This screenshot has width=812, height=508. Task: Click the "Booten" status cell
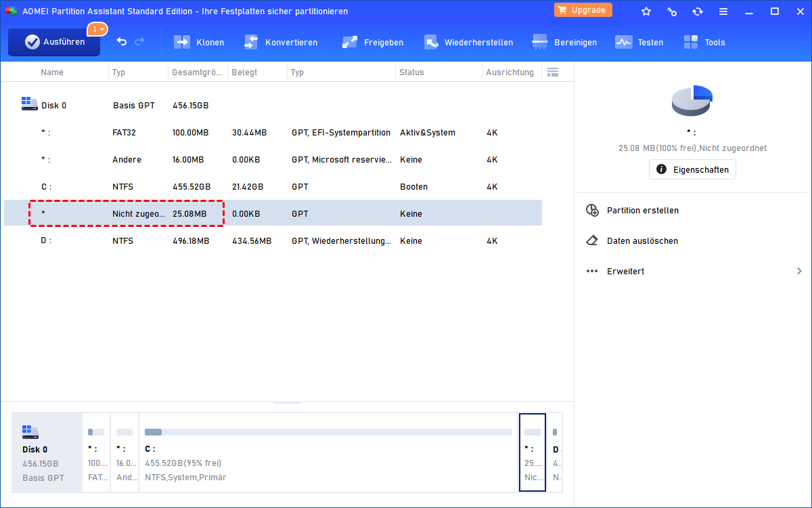pyautogui.click(x=414, y=187)
